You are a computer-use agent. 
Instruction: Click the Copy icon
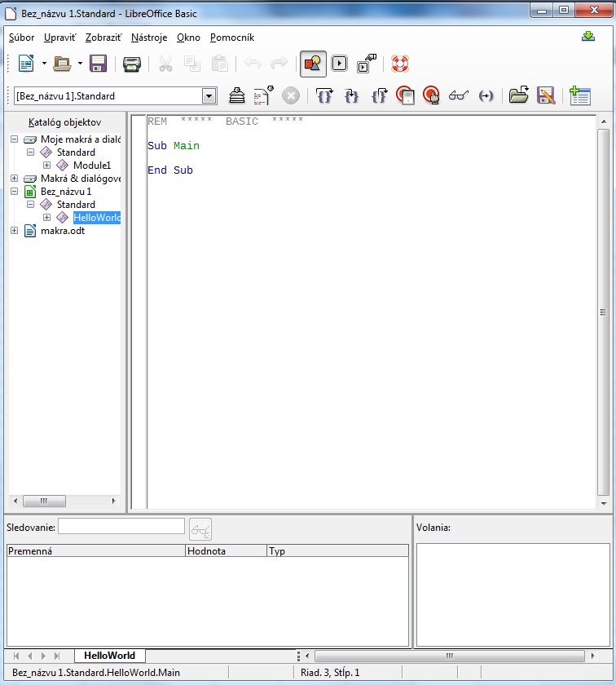tap(192, 64)
